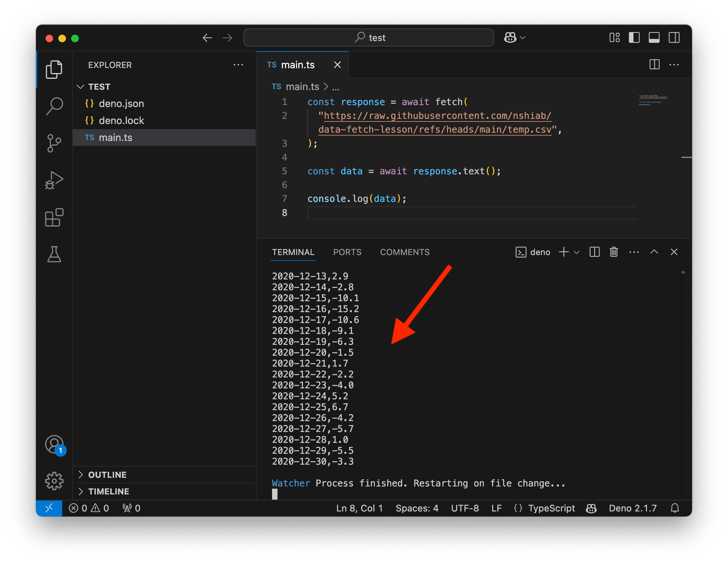Switch to the COMMENTS tab
Viewport: 728px width, 564px height.
coord(405,252)
